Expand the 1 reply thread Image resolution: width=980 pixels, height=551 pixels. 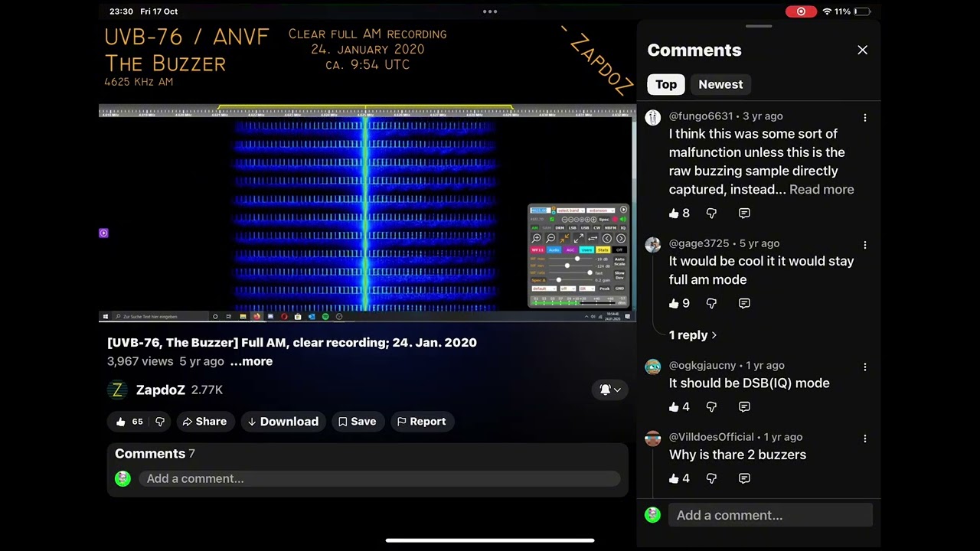tap(693, 335)
